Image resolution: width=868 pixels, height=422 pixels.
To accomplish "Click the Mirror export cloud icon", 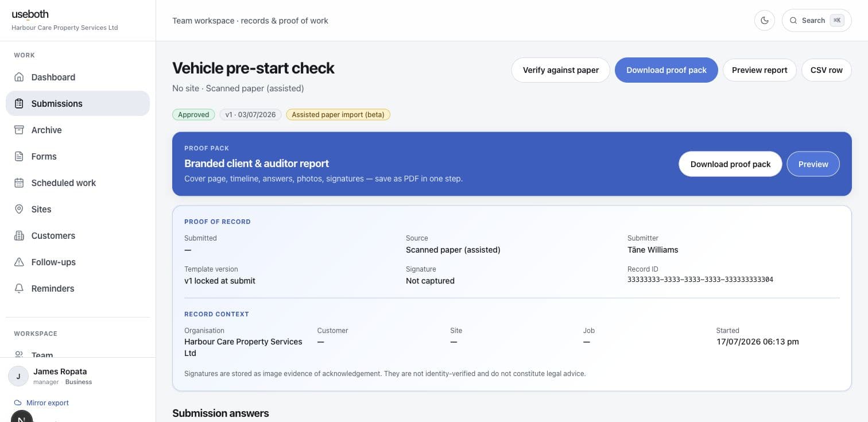I will point(18,402).
